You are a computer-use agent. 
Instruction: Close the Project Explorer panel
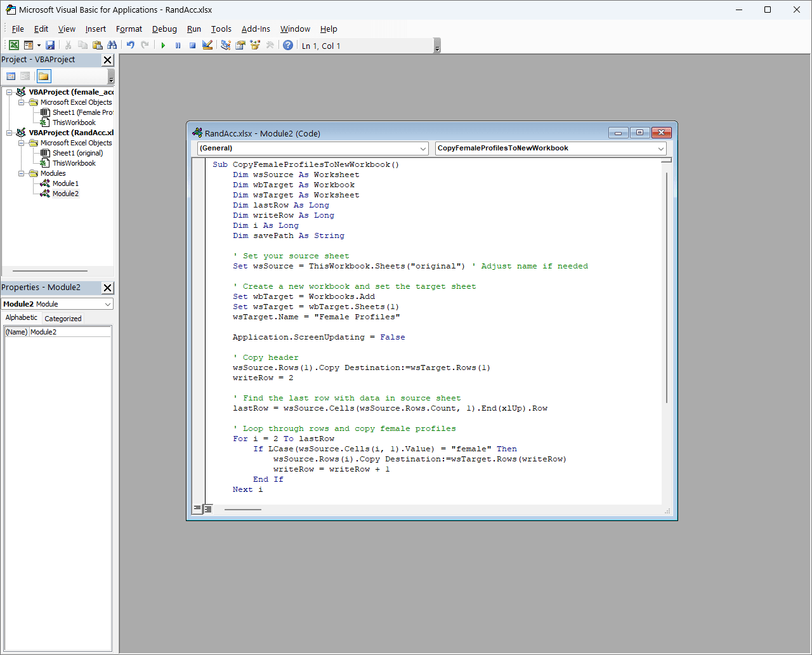coord(107,60)
